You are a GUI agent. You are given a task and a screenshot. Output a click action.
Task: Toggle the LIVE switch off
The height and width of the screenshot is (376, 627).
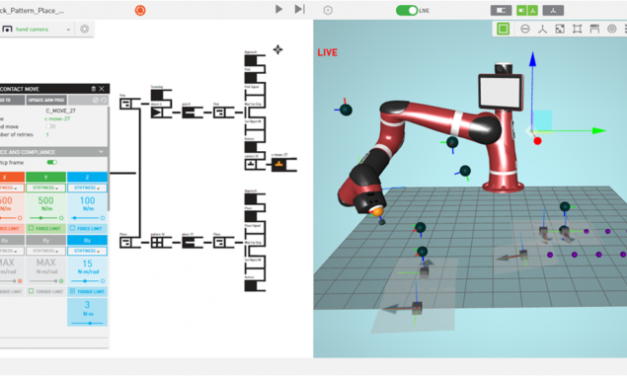(x=407, y=10)
